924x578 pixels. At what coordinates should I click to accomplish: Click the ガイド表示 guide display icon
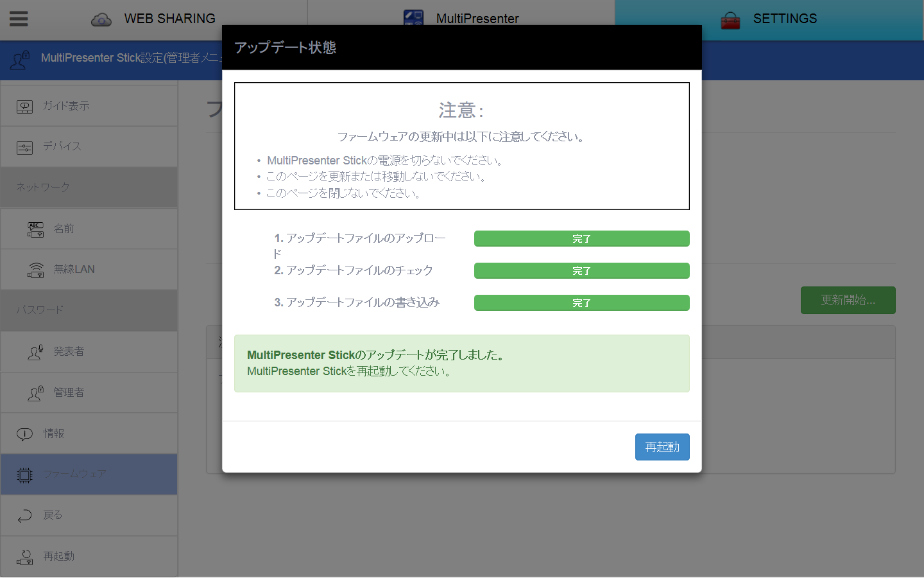point(24,105)
